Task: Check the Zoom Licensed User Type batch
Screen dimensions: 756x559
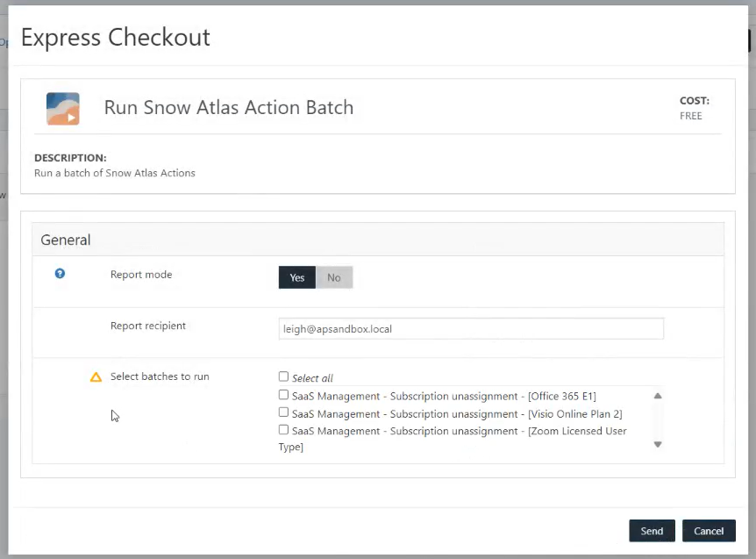Action: pyautogui.click(x=283, y=430)
